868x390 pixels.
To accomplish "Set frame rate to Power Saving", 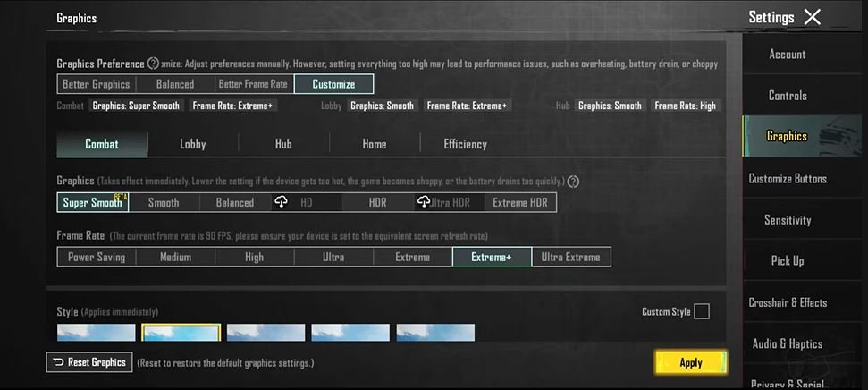I will pos(97,257).
